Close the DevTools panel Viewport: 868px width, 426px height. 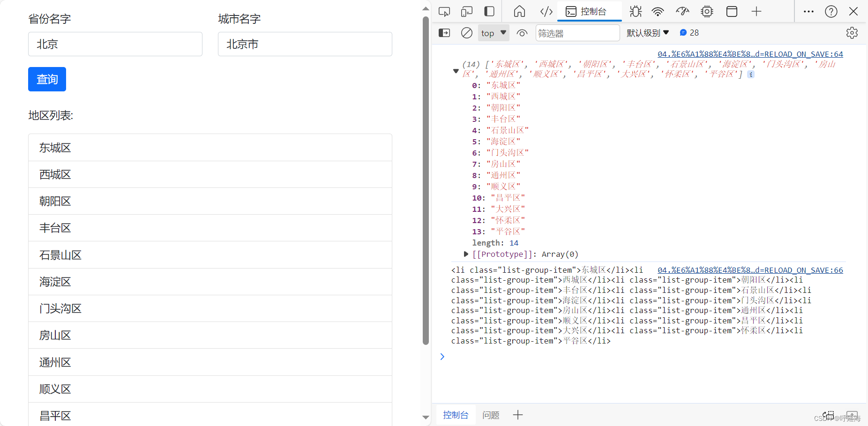coord(853,11)
